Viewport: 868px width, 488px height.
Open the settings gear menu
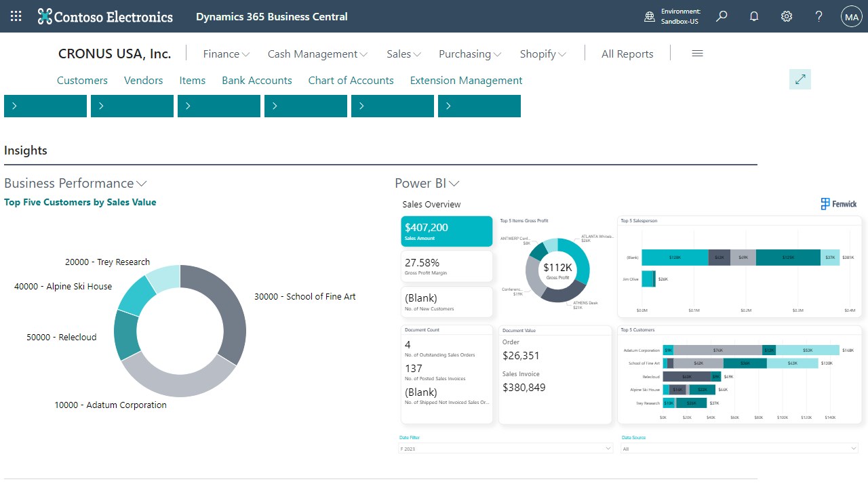[787, 16]
